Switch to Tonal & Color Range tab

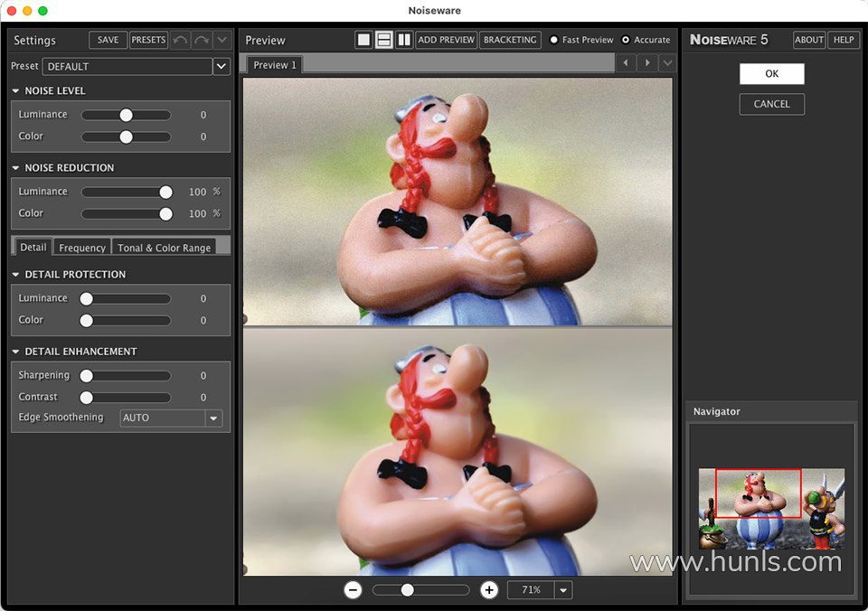pyautogui.click(x=164, y=248)
